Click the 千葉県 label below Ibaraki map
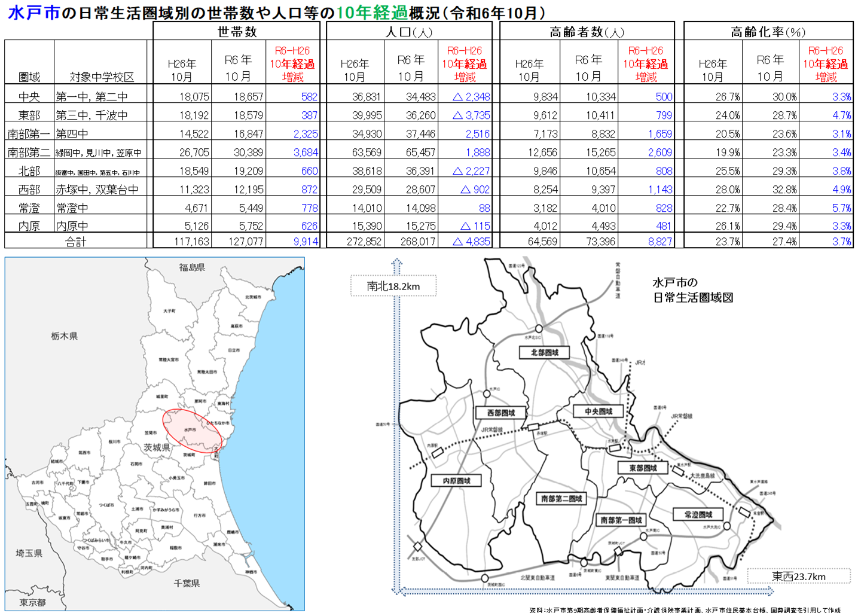Screen dimensions: 858x616 pos(187,583)
